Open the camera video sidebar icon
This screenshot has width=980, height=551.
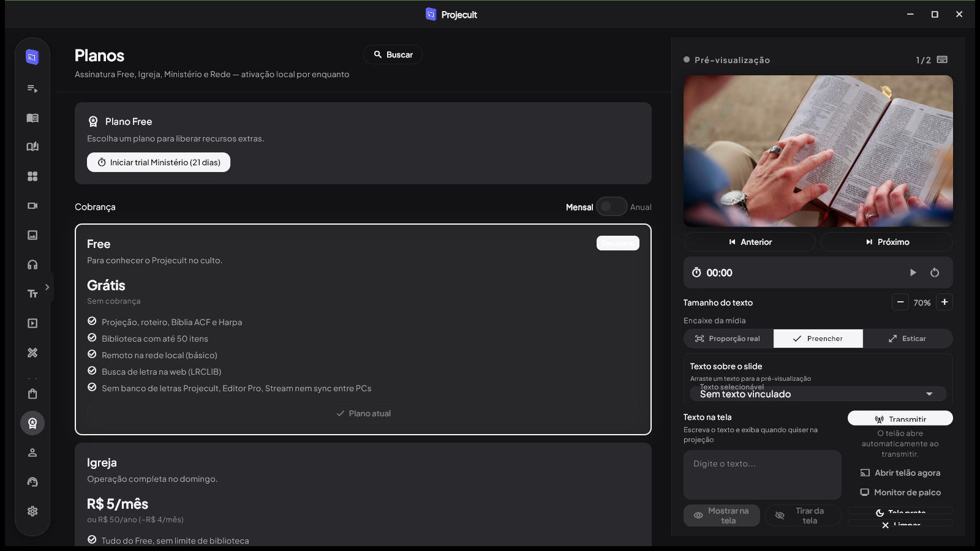32,206
